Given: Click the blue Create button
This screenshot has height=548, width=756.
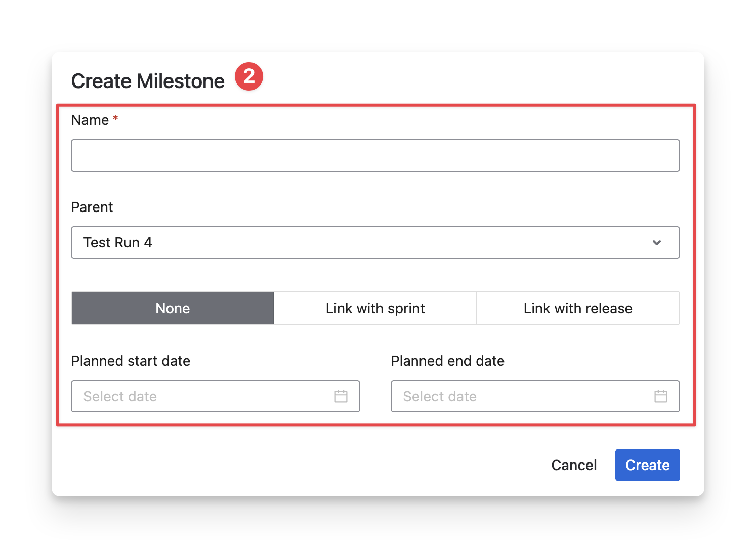Looking at the screenshot, I should [x=647, y=465].
